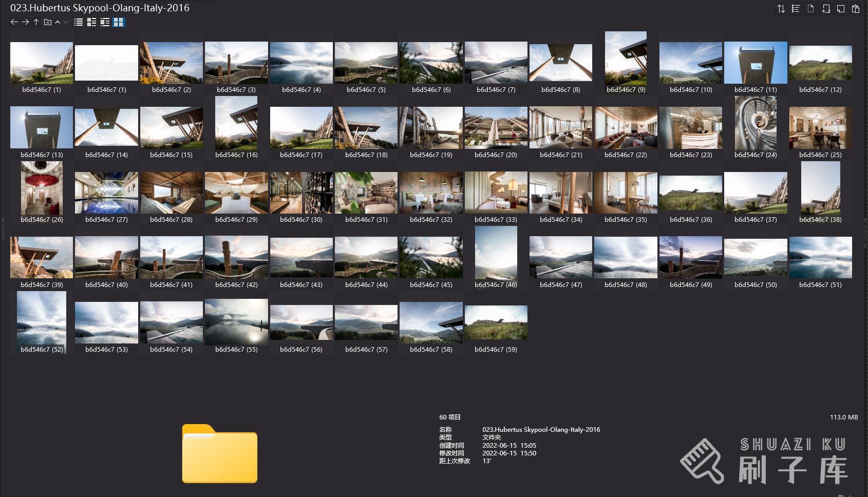Click the checklist select icon at top right
The image size is (868, 497).
796,9
